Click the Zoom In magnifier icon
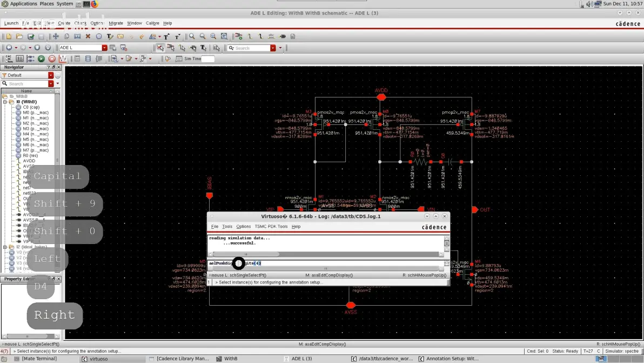Image resolution: width=644 pixels, height=363 pixels. pyautogui.click(x=192, y=37)
